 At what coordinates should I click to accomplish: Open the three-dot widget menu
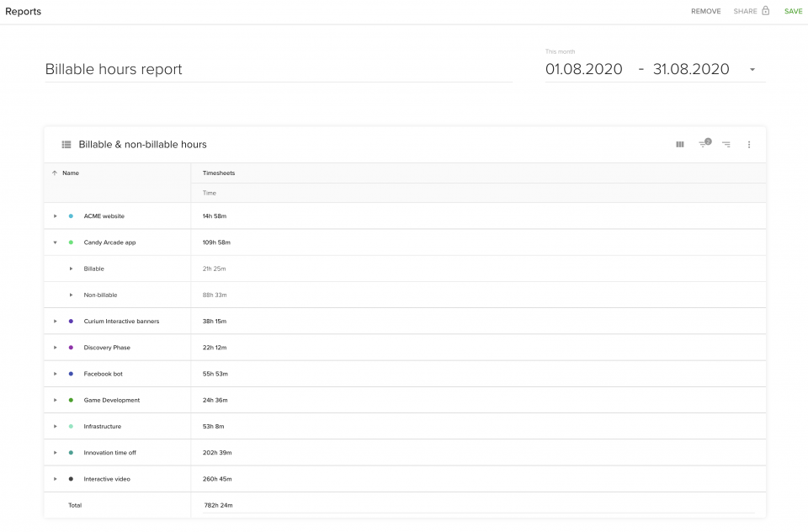[749, 145]
